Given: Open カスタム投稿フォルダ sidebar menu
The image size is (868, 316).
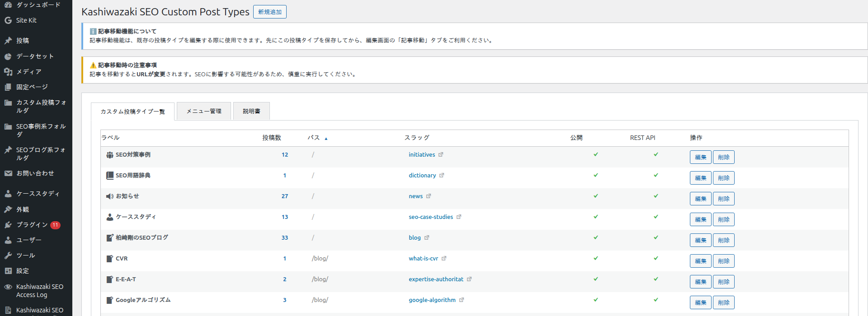Looking at the screenshot, I should click(x=41, y=106).
